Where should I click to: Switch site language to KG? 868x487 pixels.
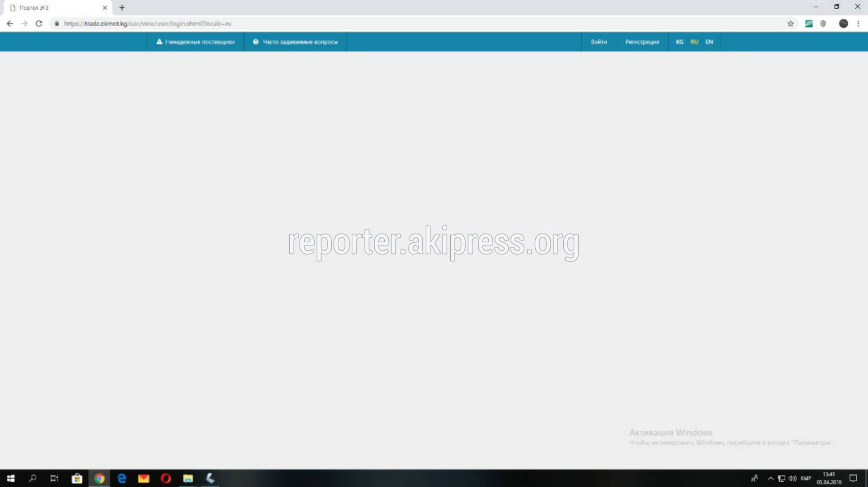(x=679, y=42)
